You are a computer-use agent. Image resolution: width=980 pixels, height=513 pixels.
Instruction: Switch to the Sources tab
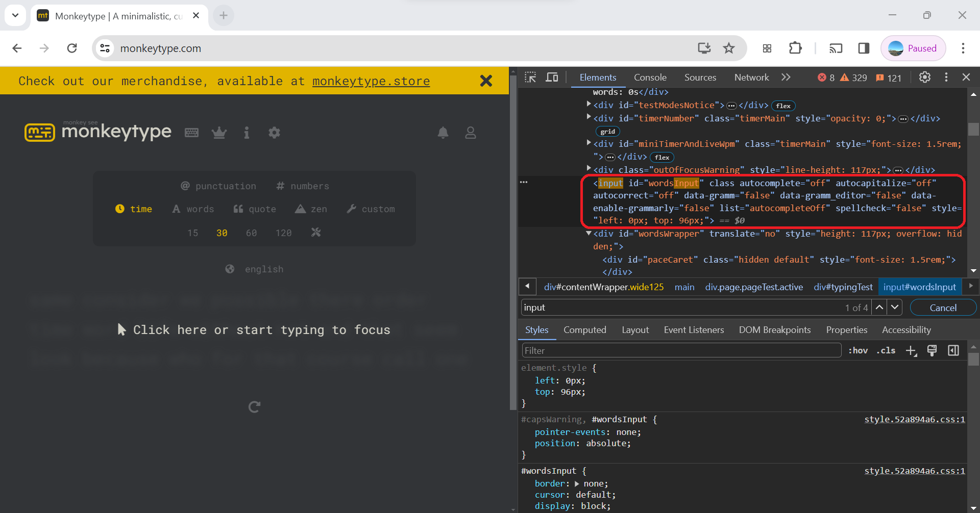(x=700, y=77)
